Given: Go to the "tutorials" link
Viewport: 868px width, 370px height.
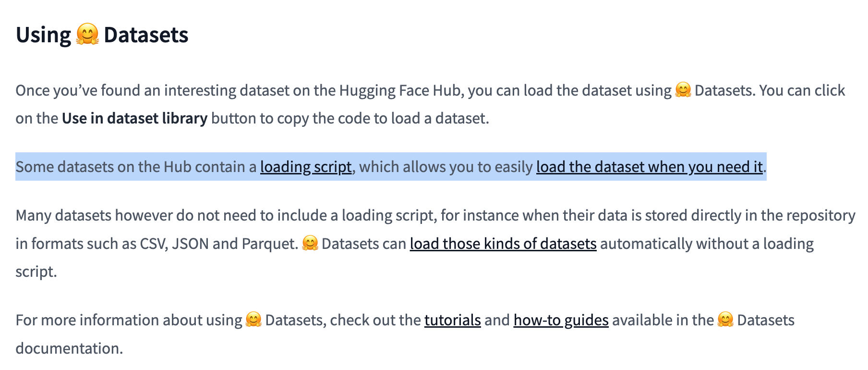Looking at the screenshot, I should point(453,320).
